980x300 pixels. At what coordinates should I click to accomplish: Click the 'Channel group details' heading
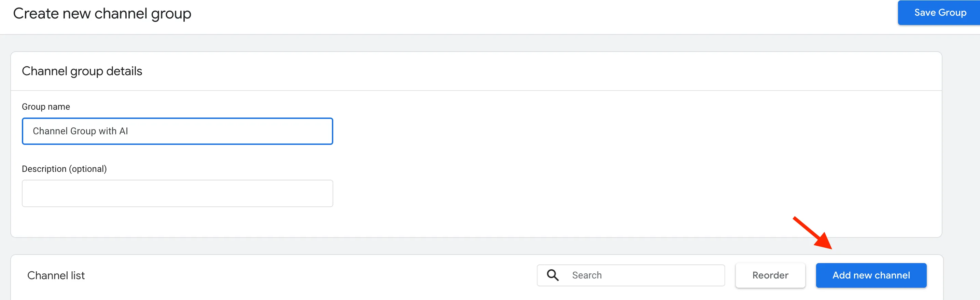(x=82, y=71)
